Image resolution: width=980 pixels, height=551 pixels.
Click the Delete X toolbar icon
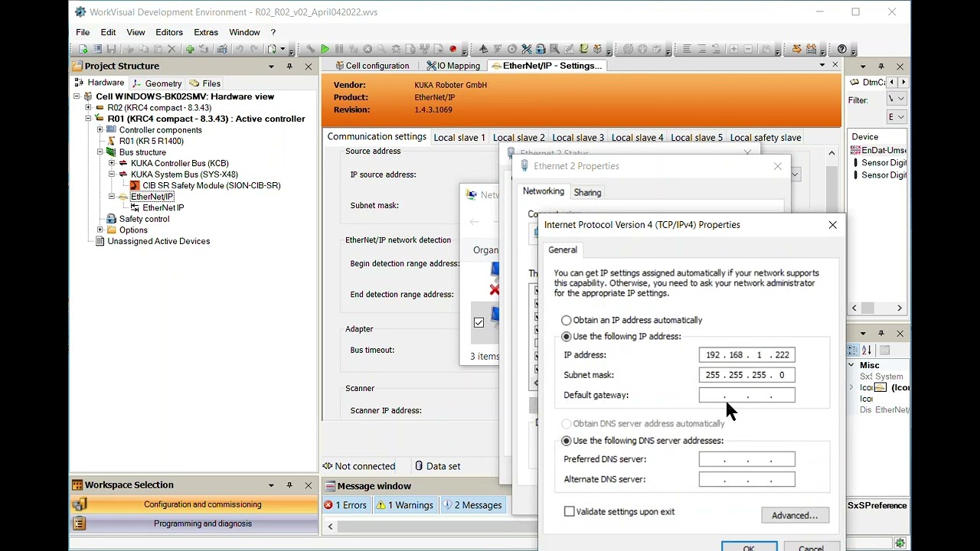171,49
